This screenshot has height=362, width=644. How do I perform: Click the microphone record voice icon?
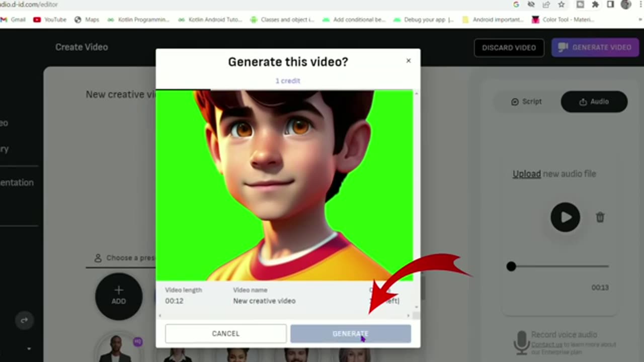(x=521, y=342)
